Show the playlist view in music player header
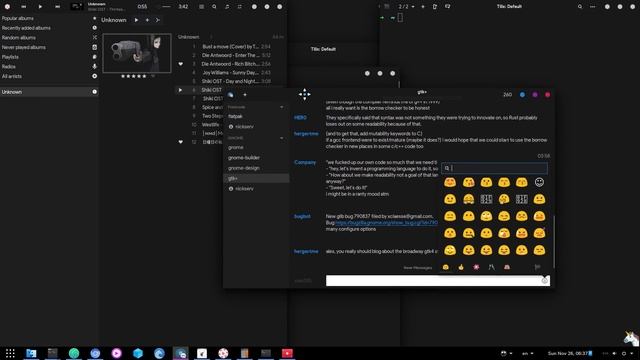 (x=202, y=7)
